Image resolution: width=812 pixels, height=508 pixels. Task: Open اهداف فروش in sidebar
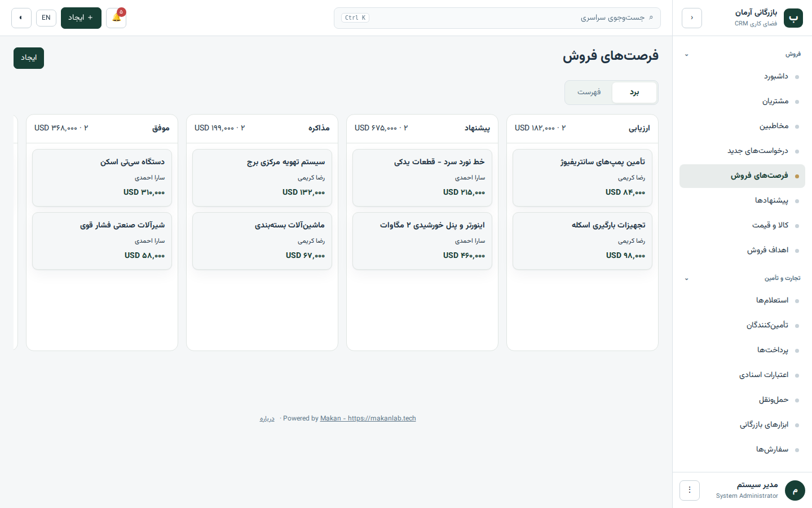742,250
